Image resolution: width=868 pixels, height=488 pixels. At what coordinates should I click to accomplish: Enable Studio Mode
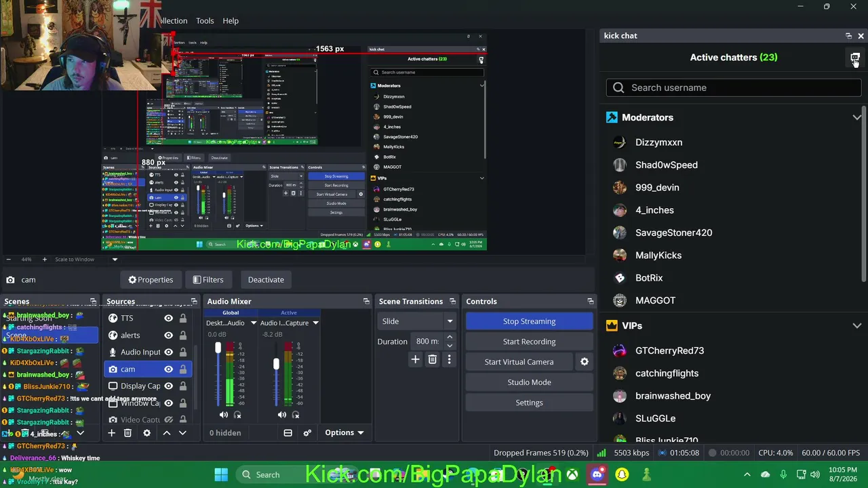529,382
